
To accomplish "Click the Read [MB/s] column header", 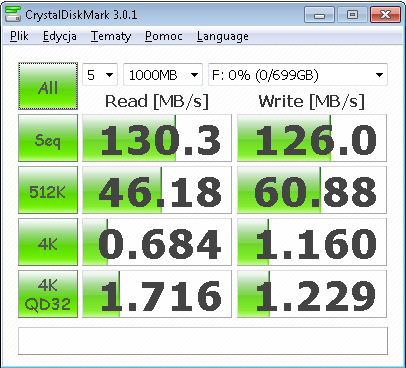I will [x=157, y=101].
